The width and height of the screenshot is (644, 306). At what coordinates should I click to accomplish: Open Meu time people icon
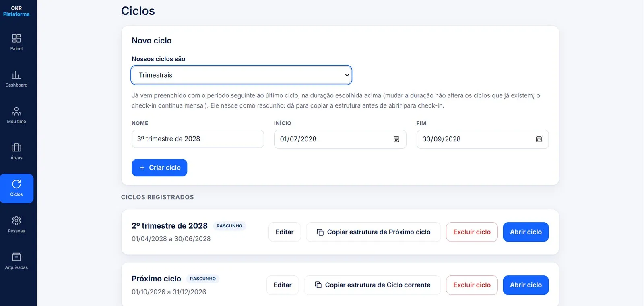pyautogui.click(x=17, y=111)
